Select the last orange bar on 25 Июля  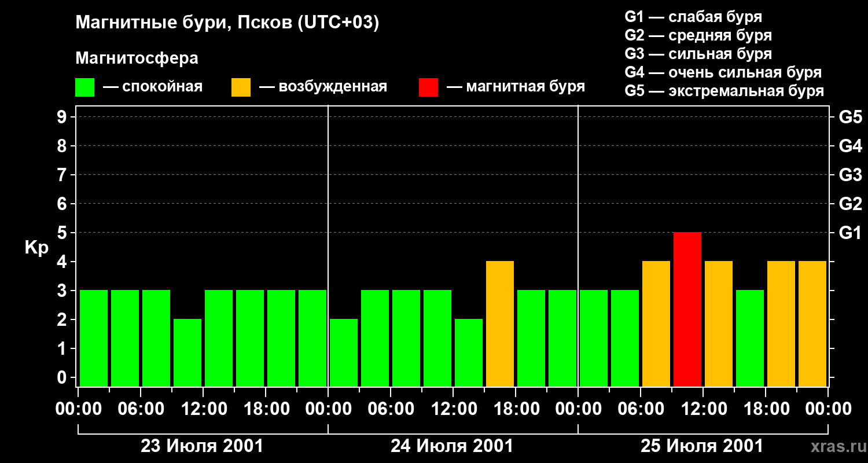coord(812,324)
